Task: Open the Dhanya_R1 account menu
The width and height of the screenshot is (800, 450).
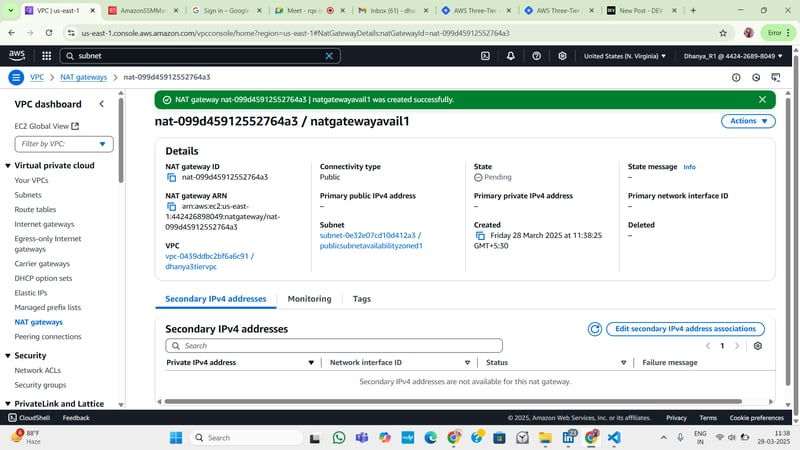Action: (733, 56)
